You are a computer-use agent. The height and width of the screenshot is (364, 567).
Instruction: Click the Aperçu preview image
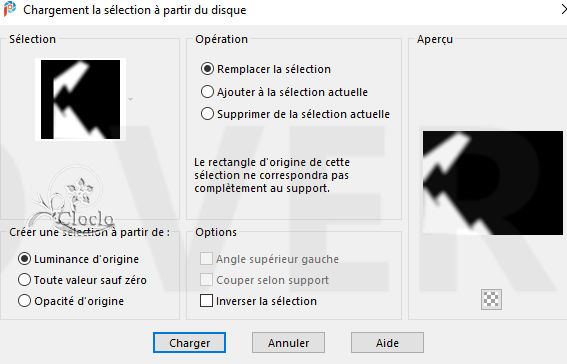click(493, 183)
